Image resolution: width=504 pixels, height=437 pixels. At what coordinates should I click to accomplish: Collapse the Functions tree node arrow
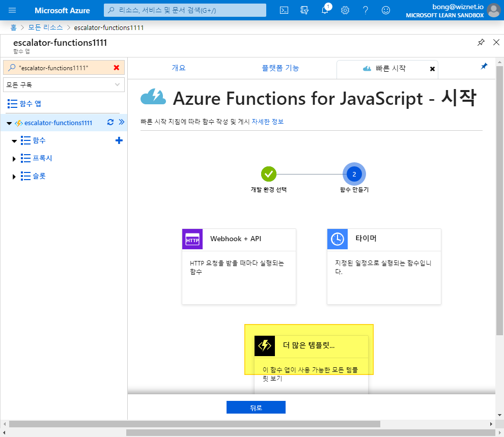tap(14, 141)
